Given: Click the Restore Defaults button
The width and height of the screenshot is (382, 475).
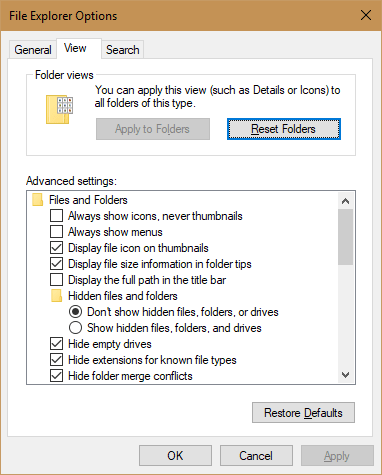Looking at the screenshot, I should (x=303, y=413).
